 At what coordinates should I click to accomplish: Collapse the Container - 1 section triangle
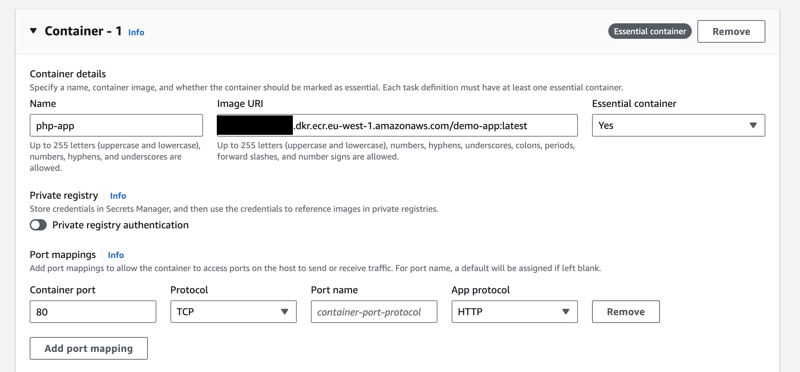(x=34, y=31)
